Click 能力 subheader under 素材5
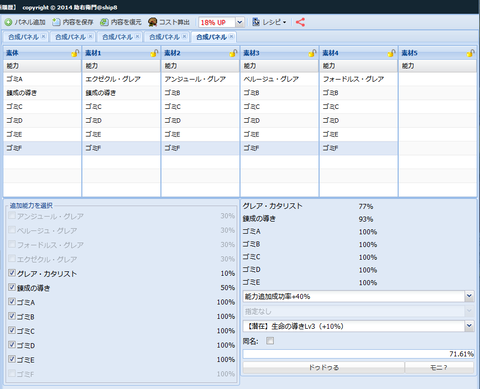This screenshot has width=480, height=389. [x=437, y=66]
